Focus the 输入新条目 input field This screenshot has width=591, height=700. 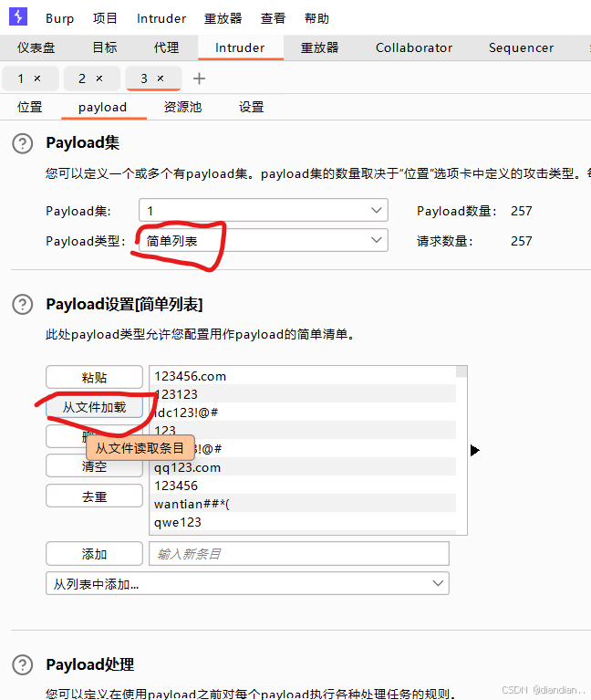(299, 554)
